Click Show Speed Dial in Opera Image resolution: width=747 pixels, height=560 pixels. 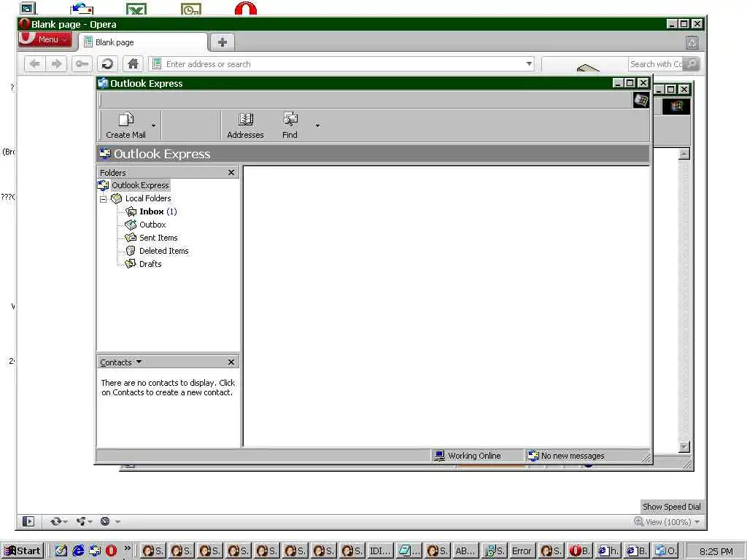click(x=671, y=507)
